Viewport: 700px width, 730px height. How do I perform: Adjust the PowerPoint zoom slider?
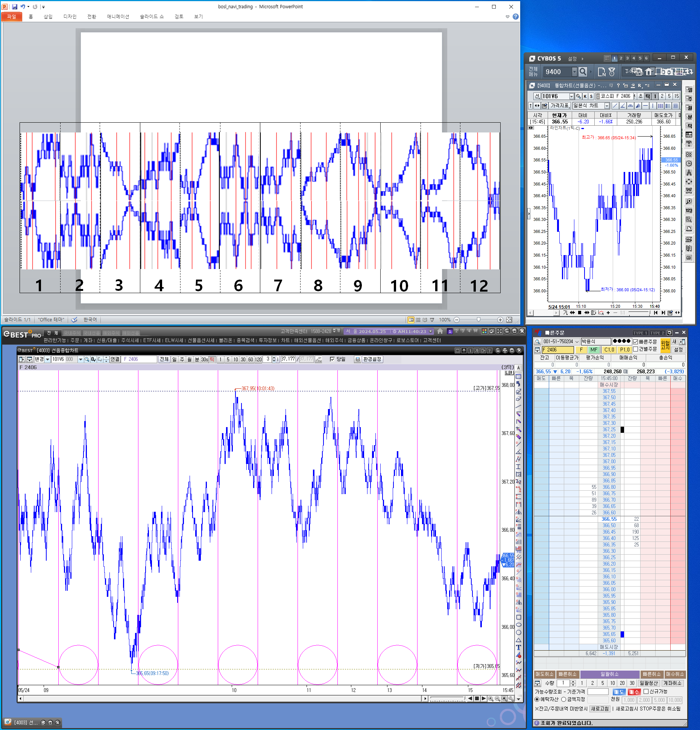478,320
